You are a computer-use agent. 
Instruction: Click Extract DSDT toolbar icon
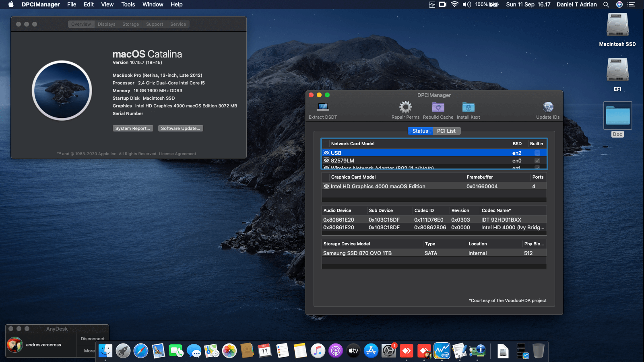323,107
